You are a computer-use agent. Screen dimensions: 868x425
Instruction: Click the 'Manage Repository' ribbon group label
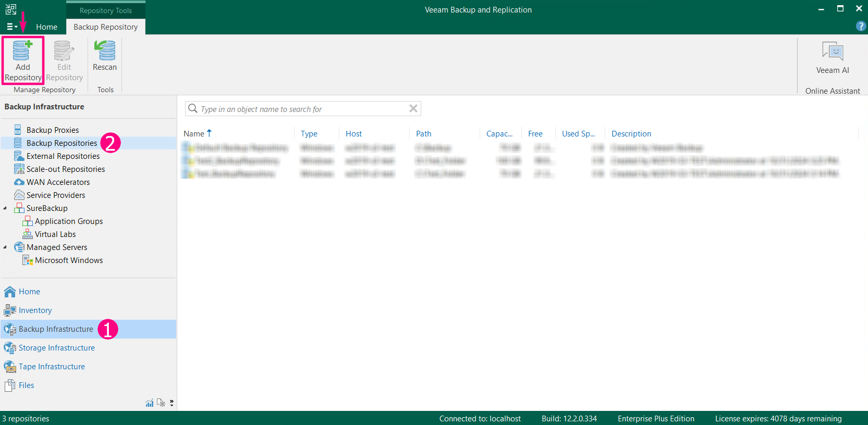click(44, 90)
